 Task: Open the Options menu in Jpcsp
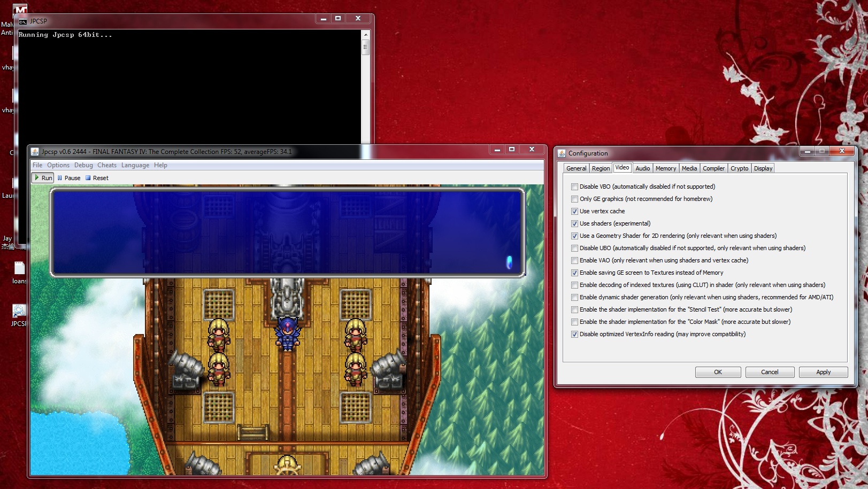(x=58, y=165)
